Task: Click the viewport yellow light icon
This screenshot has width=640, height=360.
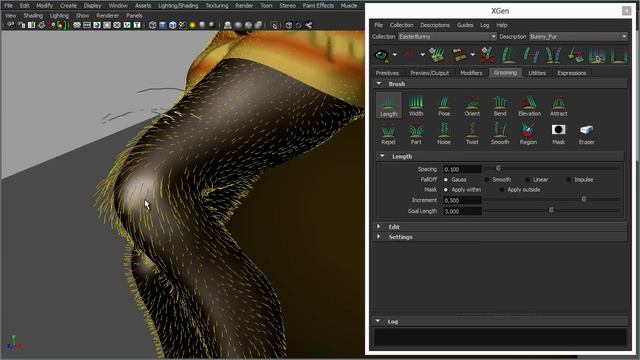Action: click(193, 25)
